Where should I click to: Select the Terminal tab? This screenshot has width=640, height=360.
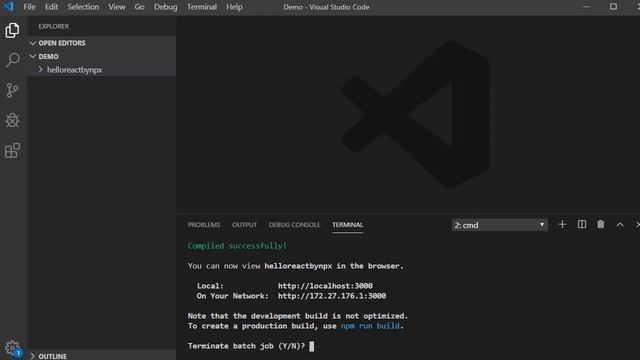(347, 225)
